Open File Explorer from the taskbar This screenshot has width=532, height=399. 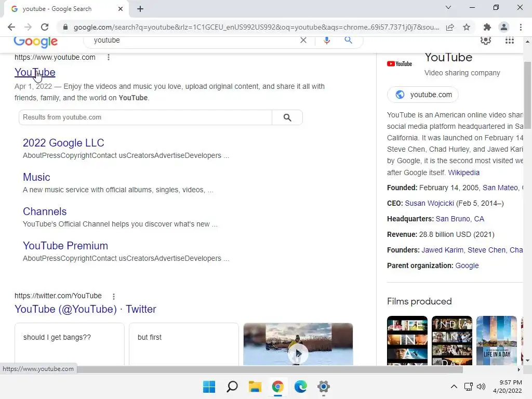tap(255, 387)
